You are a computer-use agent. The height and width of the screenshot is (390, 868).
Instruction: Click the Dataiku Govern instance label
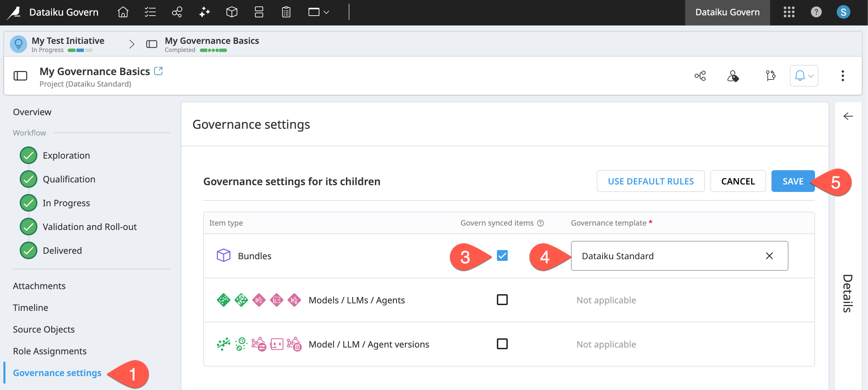[727, 12]
